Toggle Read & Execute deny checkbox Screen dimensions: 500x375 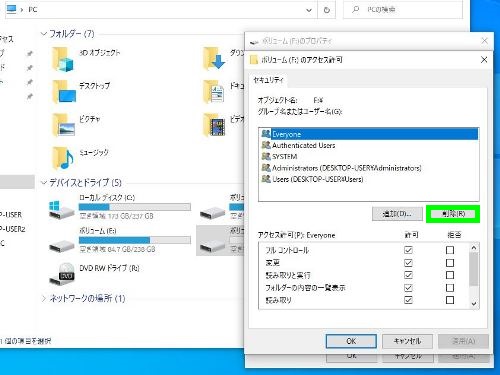tap(450, 275)
